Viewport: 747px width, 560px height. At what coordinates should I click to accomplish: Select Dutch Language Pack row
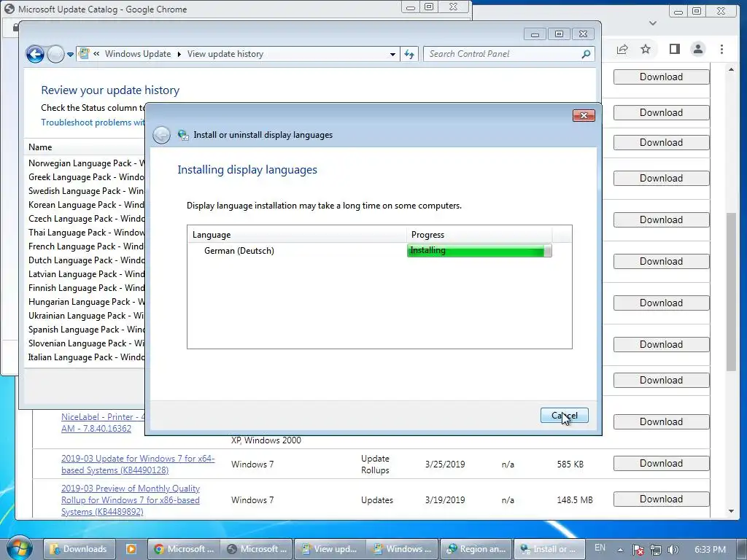tap(86, 260)
